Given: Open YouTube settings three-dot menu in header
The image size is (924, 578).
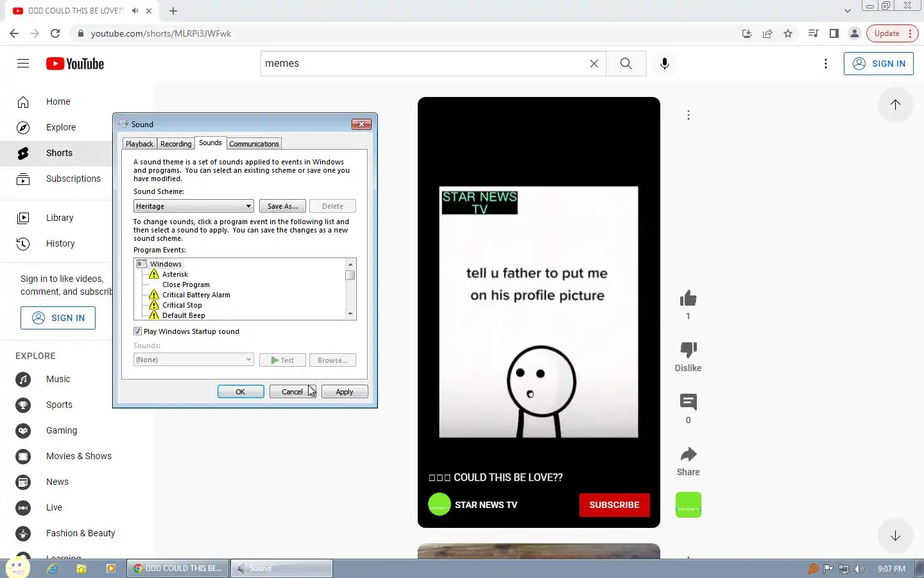Looking at the screenshot, I should pos(826,64).
